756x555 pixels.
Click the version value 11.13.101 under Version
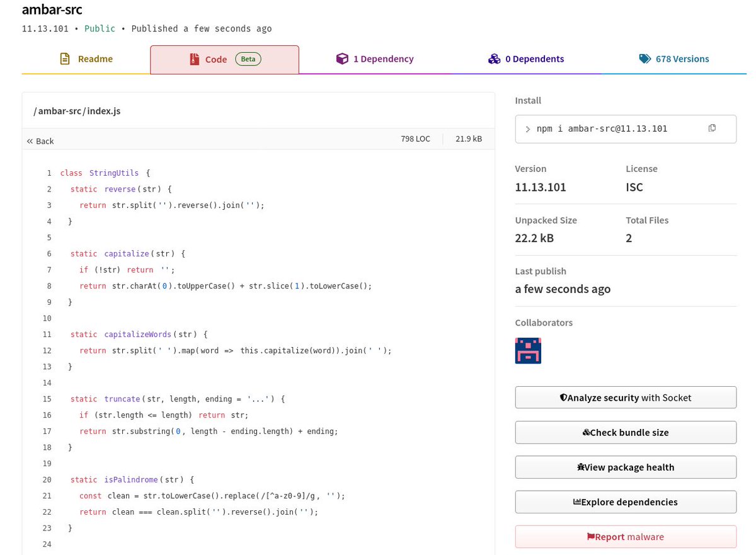pyautogui.click(x=541, y=187)
